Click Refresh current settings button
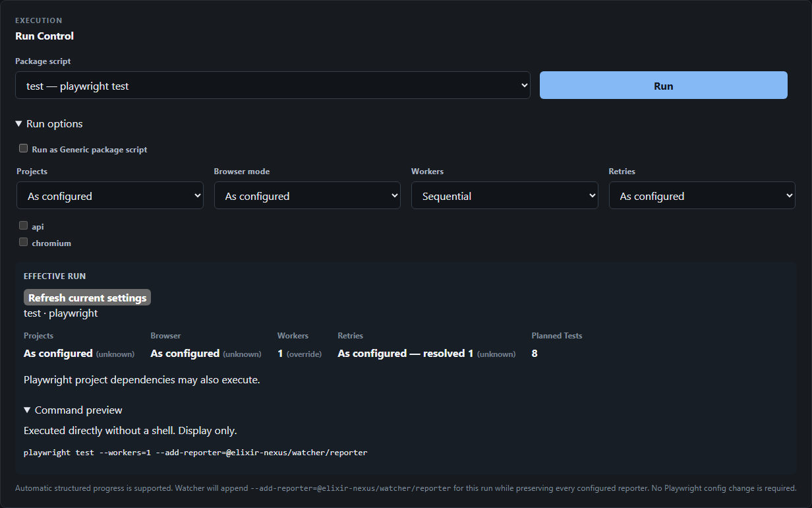The height and width of the screenshot is (508, 812). [87, 298]
